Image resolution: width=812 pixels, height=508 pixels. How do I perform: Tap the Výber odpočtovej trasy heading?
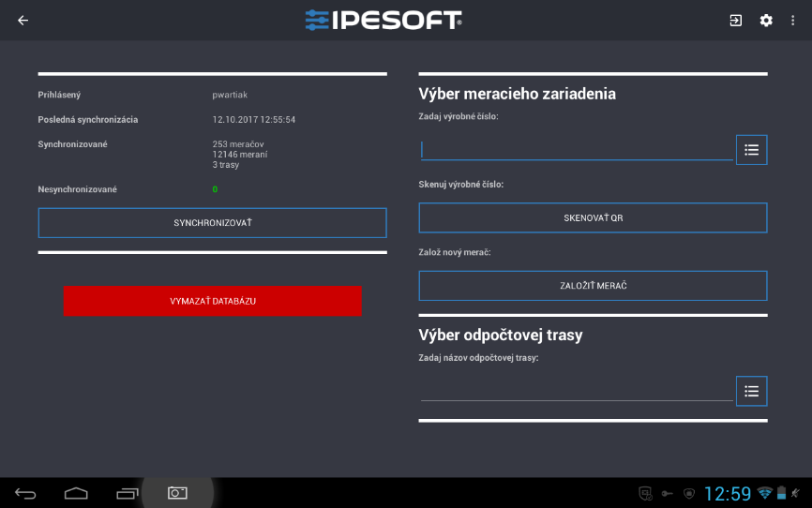(x=501, y=335)
